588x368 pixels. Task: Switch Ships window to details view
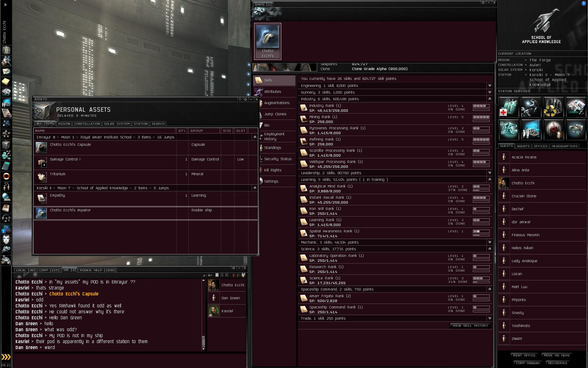275,13
